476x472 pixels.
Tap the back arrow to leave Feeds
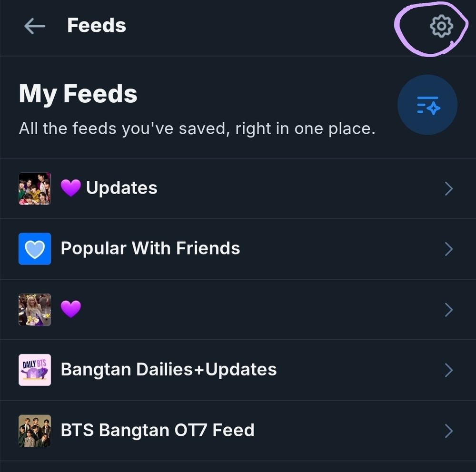(x=34, y=26)
